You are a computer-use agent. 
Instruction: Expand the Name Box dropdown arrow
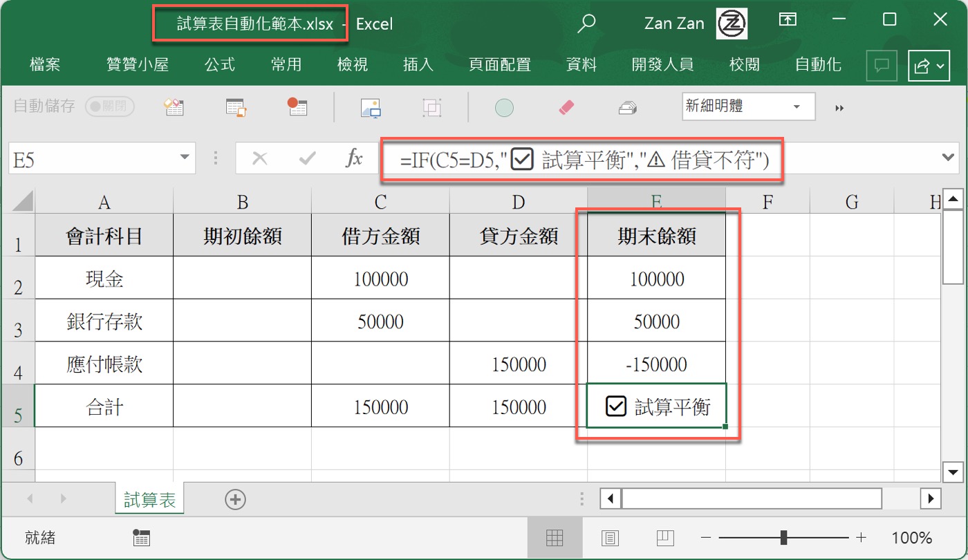click(184, 158)
